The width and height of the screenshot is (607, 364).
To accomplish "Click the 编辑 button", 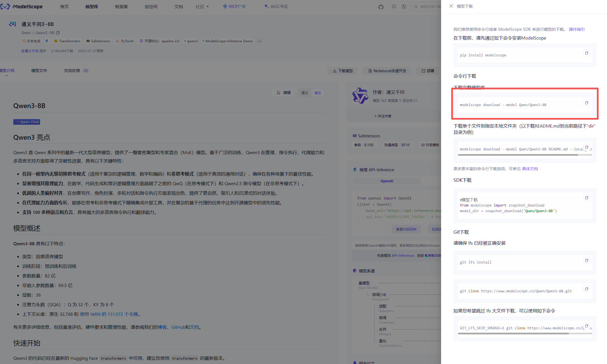I will point(284,93).
